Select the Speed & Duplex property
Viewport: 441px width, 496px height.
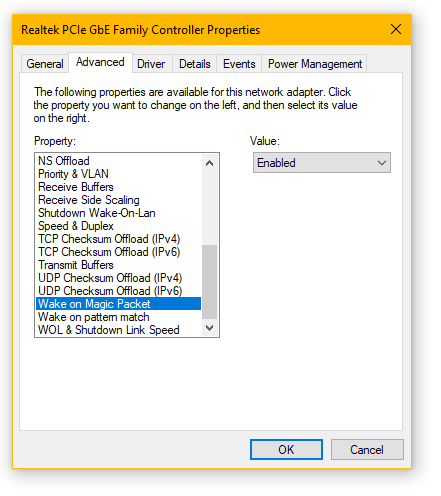coord(119,226)
